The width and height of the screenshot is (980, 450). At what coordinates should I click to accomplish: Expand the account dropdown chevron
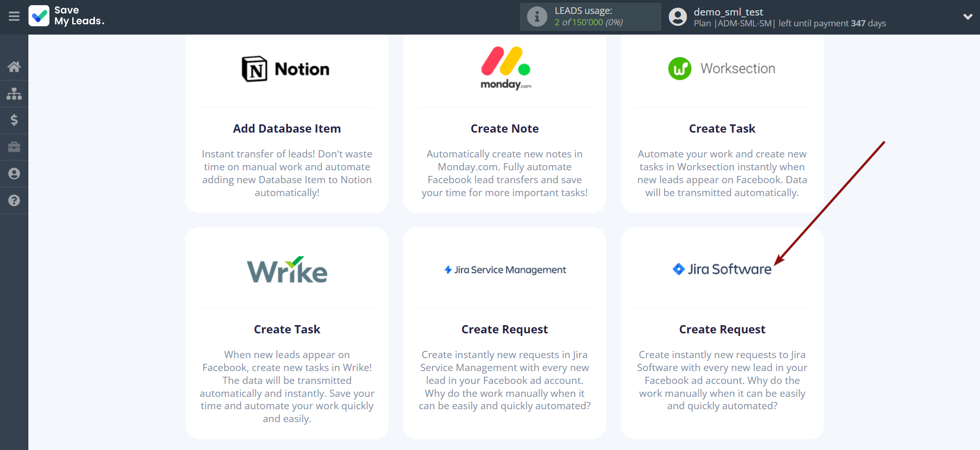(968, 17)
